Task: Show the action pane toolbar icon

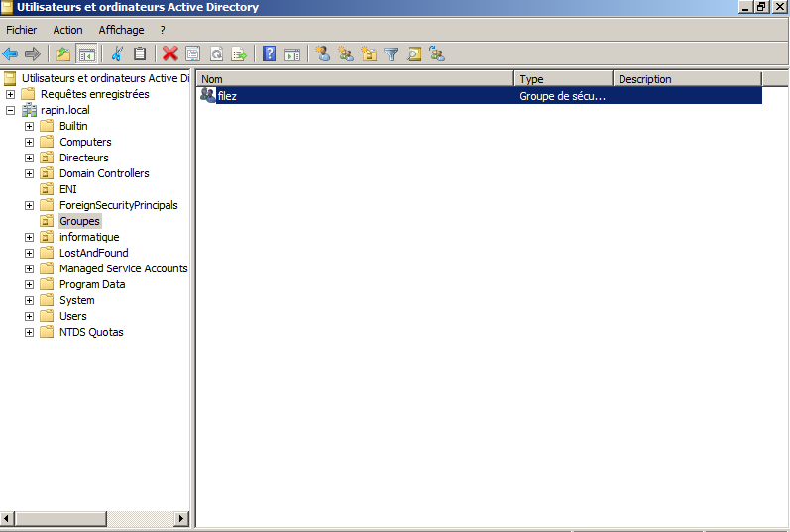Action: (x=292, y=53)
